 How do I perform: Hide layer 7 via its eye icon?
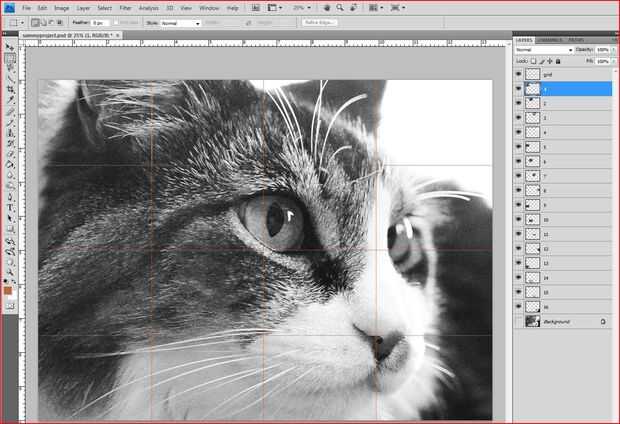pyautogui.click(x=519, y=176)
